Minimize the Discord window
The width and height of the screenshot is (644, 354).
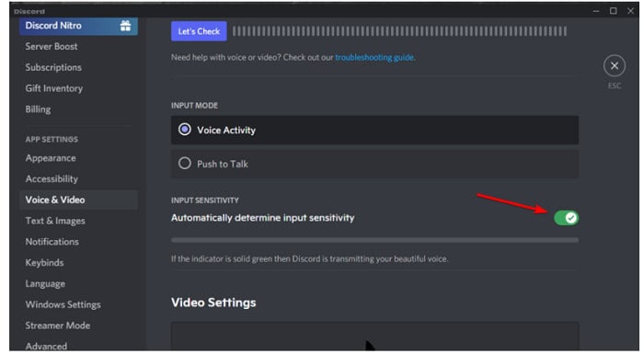pyautogui.click(x=596, y=11)
